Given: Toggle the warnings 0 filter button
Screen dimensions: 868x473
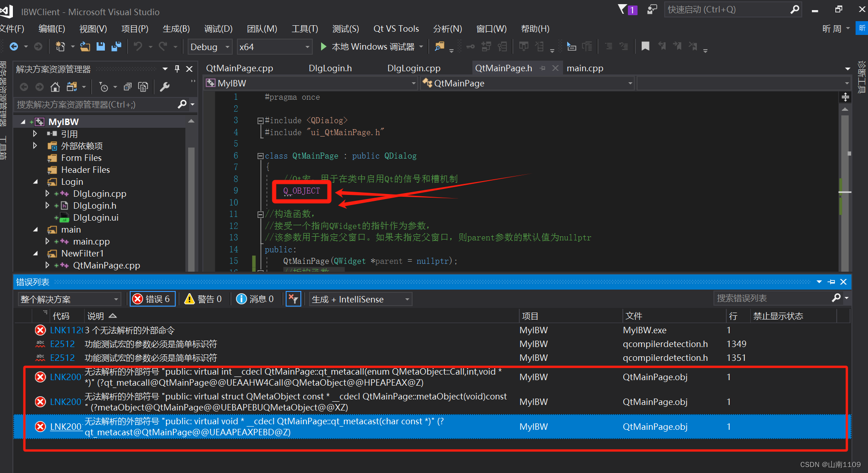Looking at the screenshot, I should click(203, 299).
